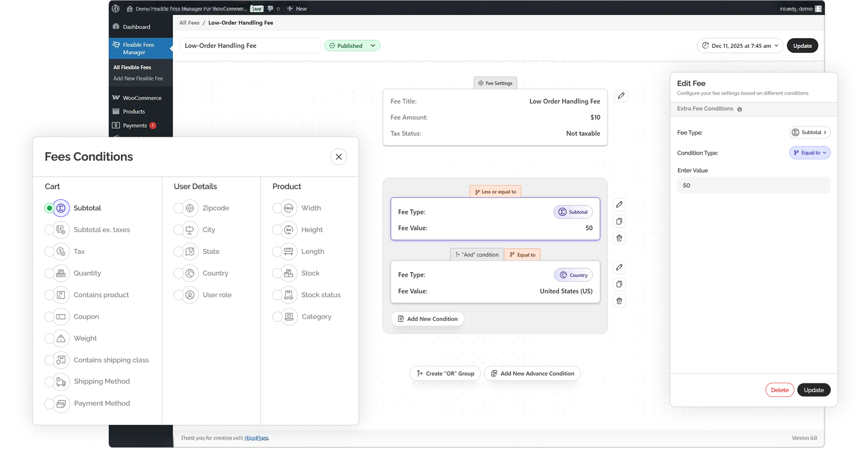
Task: Click the trash icon for Subtotal condition
Action: pyautogui.click(x=619, y=238)
